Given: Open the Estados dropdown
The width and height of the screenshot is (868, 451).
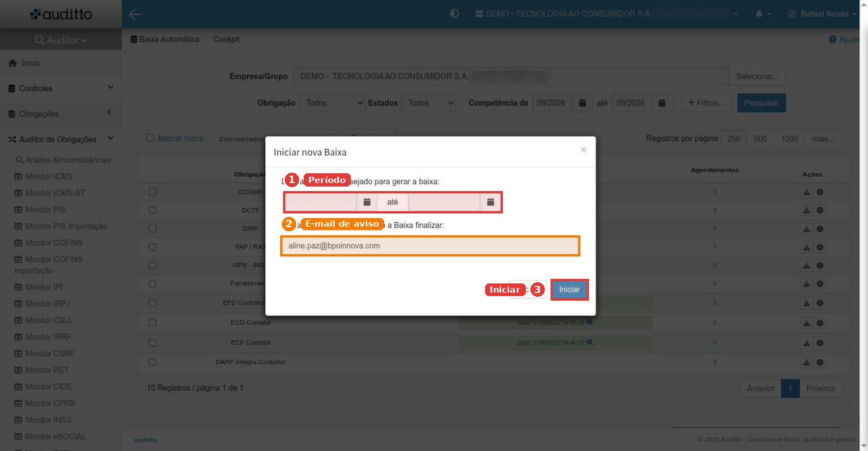Looking at the screenshot, I should pos(428,103).
